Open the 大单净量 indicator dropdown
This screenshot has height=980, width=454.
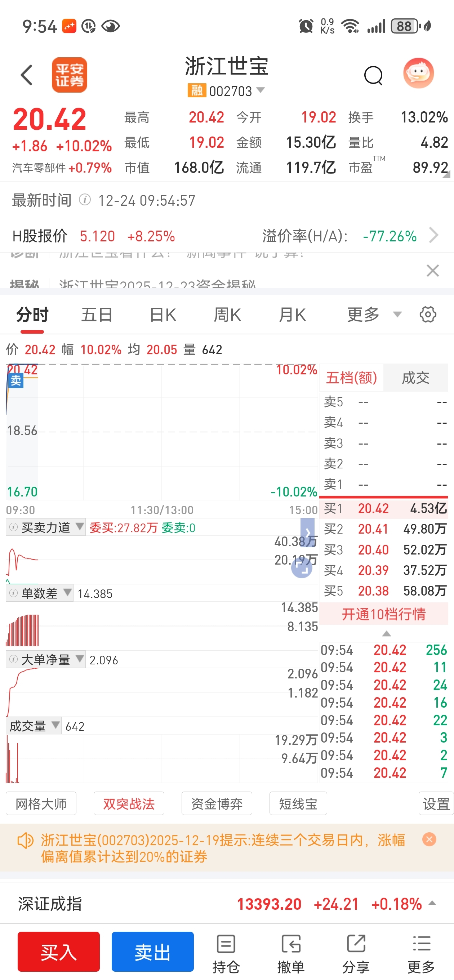tap(46, 659)
